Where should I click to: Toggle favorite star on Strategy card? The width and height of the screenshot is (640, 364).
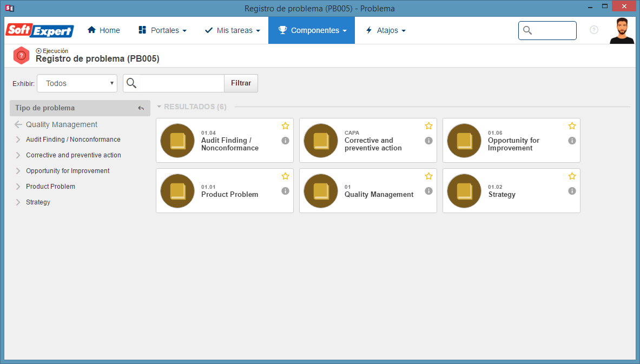coord(572,176)
